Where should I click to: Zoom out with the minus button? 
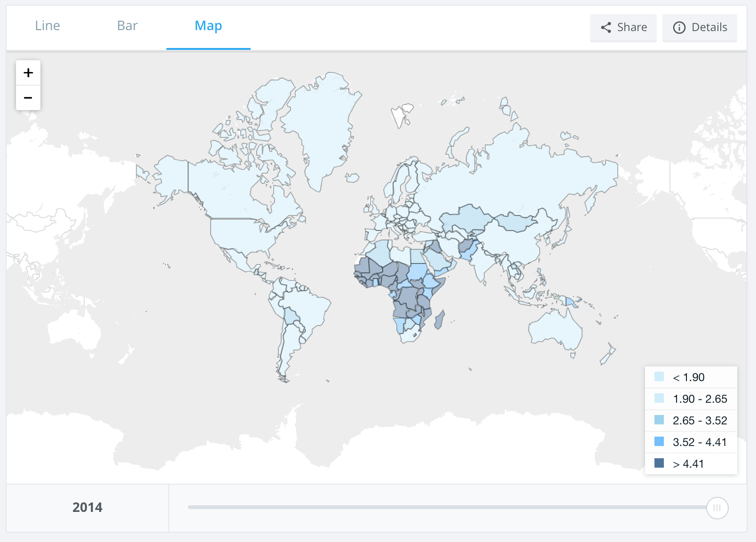click(x=28, y=98)
